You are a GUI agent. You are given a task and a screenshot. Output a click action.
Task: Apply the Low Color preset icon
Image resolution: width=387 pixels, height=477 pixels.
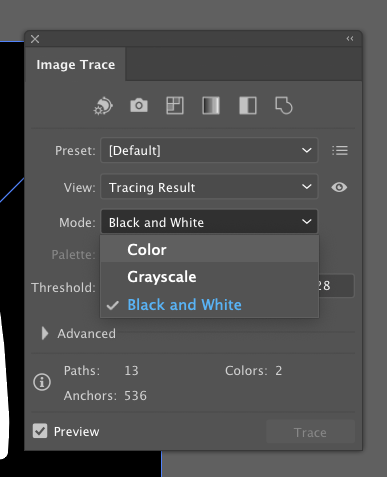(175, 106)
